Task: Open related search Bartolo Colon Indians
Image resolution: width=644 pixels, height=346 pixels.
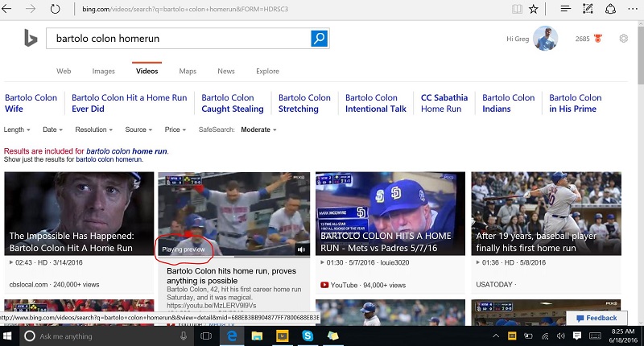Action: tap(509, 103)
